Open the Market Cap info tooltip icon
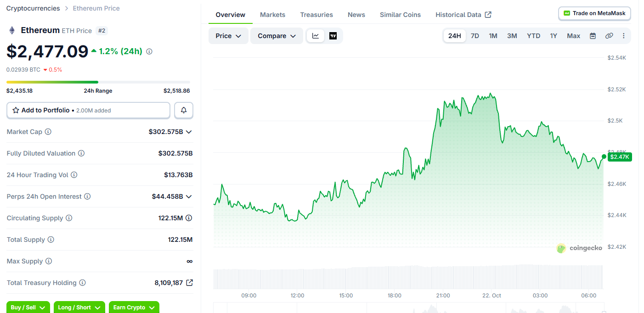644x313 pixels. (x=48, y=132)
